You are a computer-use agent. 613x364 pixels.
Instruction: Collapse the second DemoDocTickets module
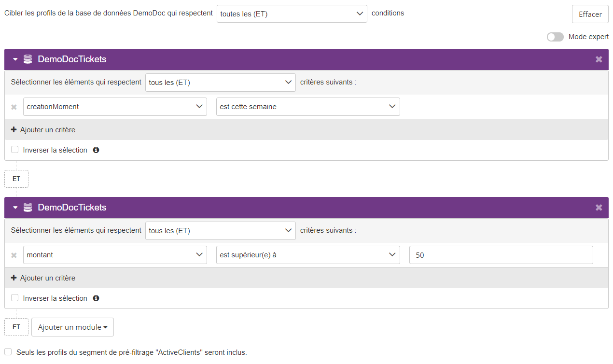pos(15,208)
